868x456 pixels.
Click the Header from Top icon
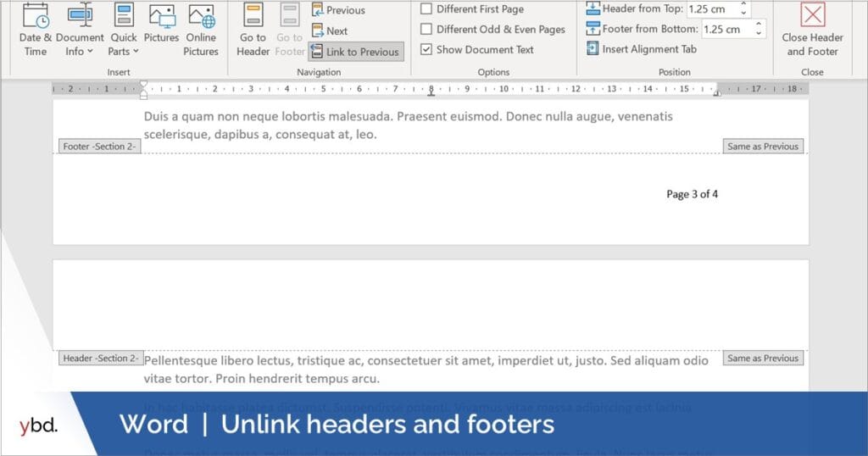coord(593,8)
